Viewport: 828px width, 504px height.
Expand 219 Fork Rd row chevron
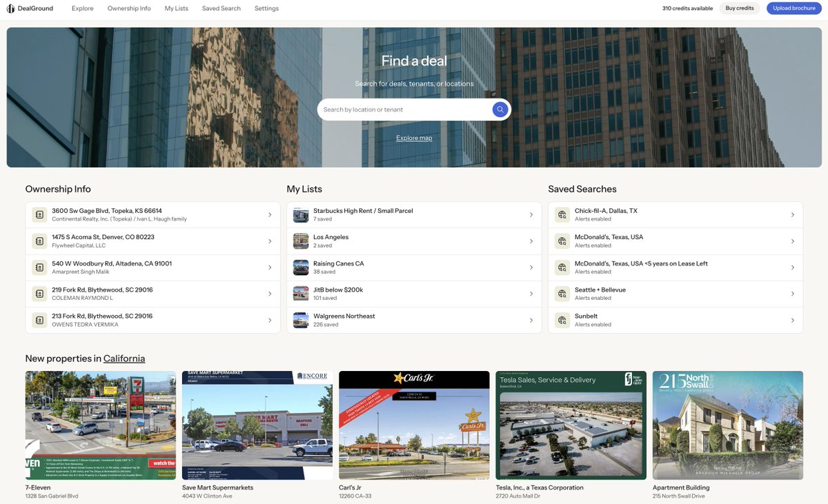tap(270, 294)
